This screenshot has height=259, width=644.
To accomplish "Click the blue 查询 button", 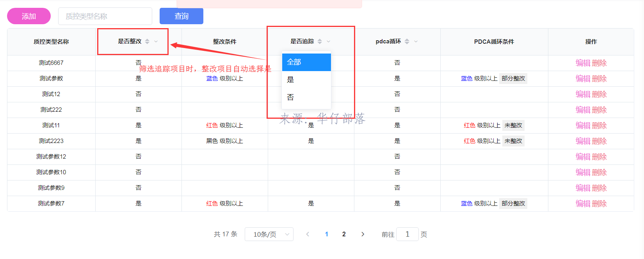I will 181,16.
